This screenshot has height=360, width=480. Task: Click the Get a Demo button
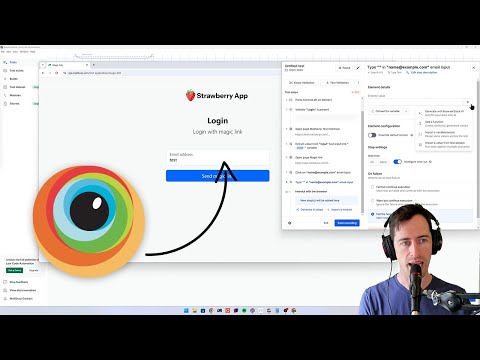[x=14, y=270]
